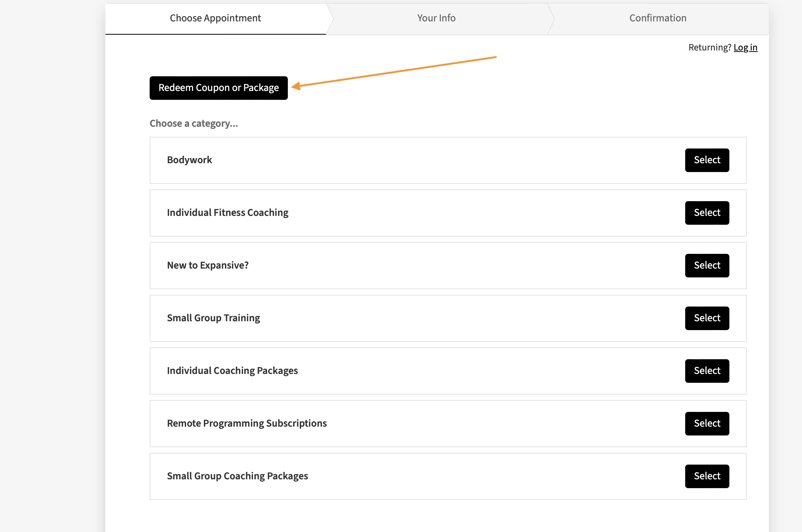Click Small Group Coaching Packages label text
802x532 pixels.
pyautogui.click(x=237, y=476)
